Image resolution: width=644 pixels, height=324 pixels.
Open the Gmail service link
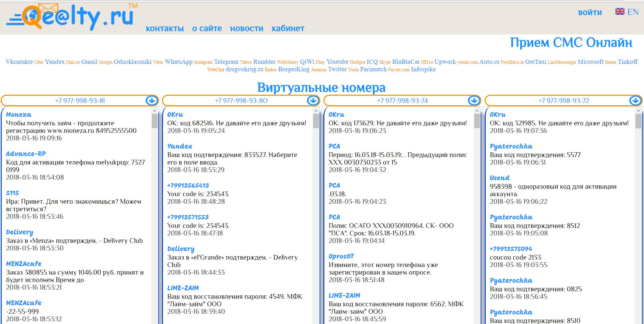click(89, 62)
